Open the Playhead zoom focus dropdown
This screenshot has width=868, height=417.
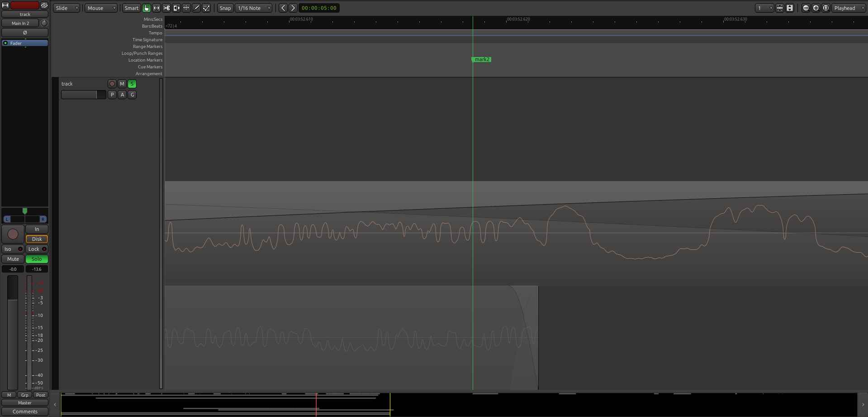coord(848,8)
